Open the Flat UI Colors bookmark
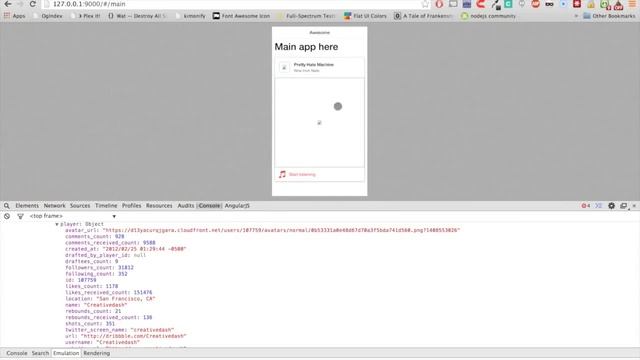 (365, 16)
